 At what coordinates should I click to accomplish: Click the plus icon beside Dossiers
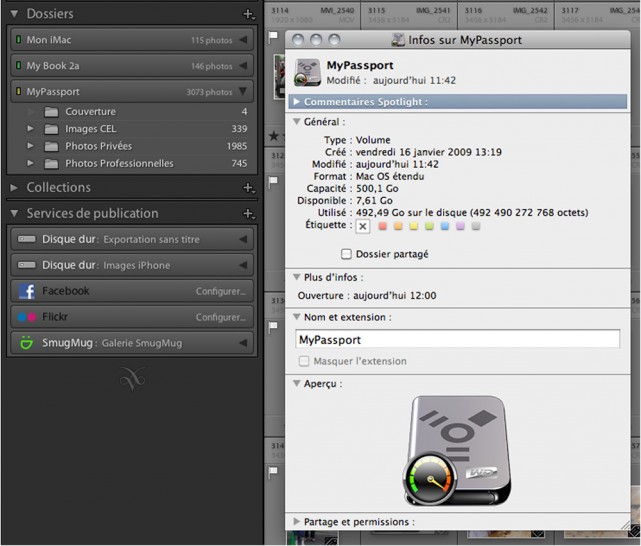click(x=249, y=14)
